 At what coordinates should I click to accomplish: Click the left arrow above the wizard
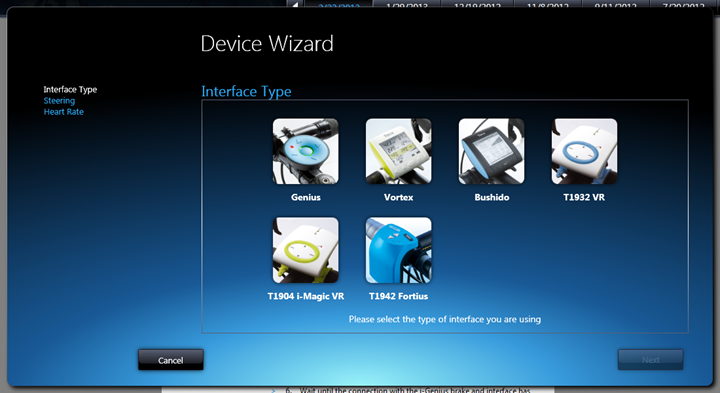coord(295,5)
